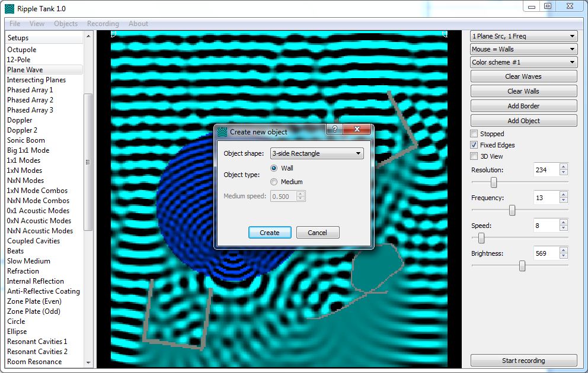Viewport: 588px width, 373px height.
Task: Open the Color scheme #1 dropdown
Action: (x=523, y=62)
